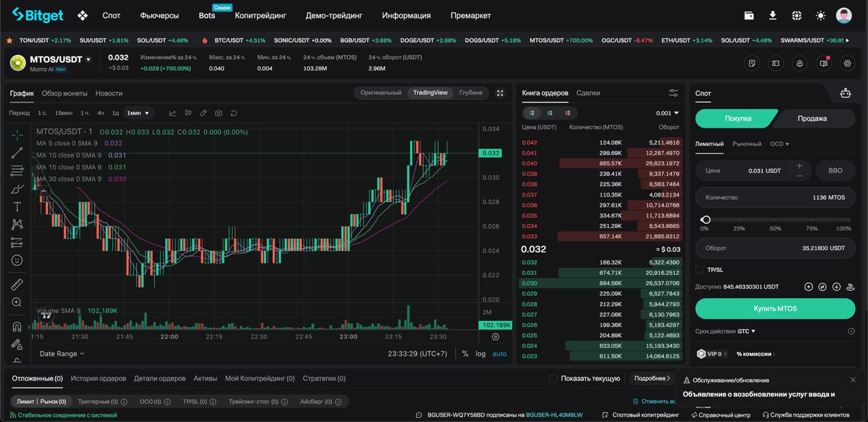Open the trading bot robot icon
This screenshot has height=422, width=868.
click(x=845, y=93)
